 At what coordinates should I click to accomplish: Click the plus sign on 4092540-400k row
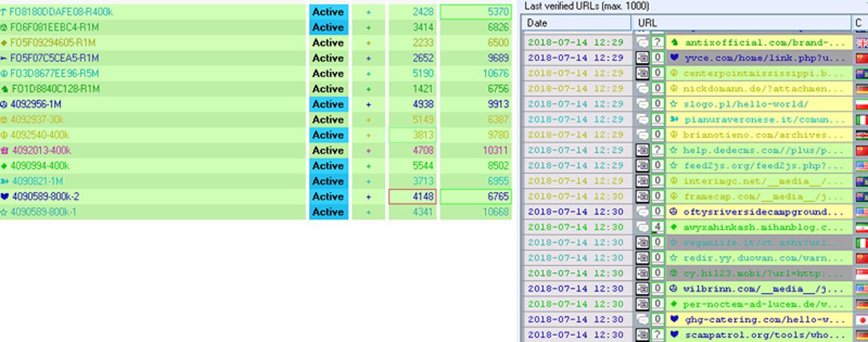[x=368, y=135]
